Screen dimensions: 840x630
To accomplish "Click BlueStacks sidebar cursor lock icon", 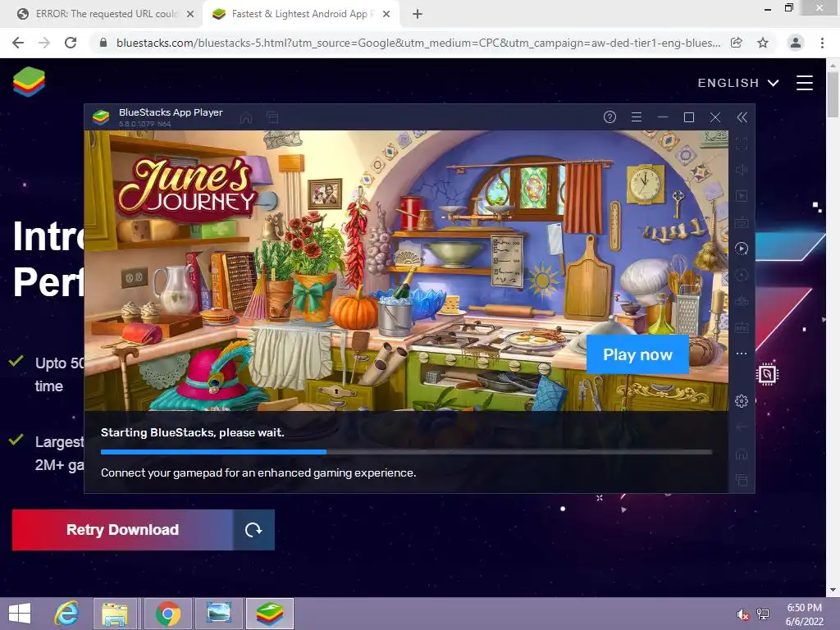I will [x=742, y=196].
